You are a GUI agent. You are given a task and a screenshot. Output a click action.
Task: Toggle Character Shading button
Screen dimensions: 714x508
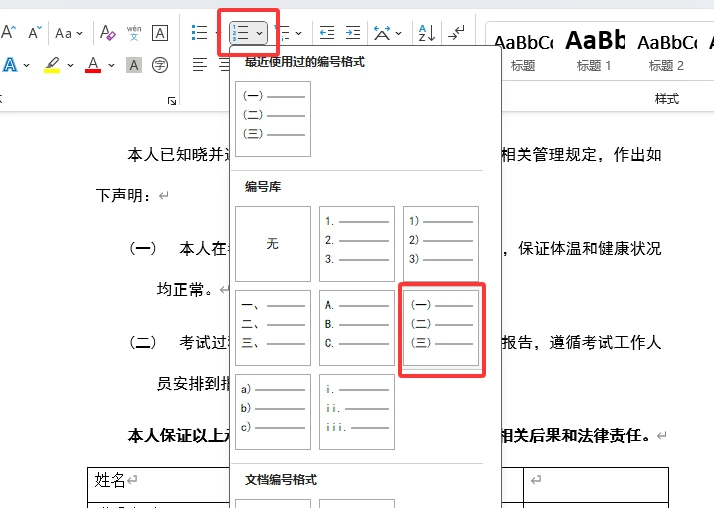pos(134,65)
